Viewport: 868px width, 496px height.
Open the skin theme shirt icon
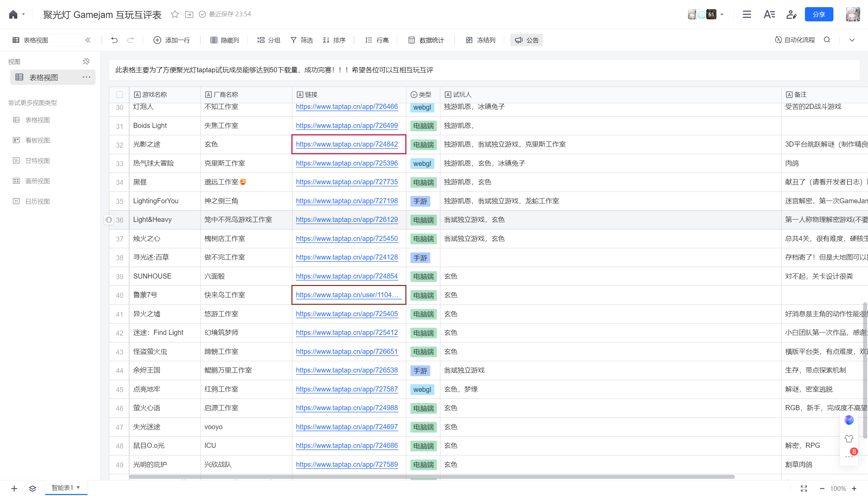click(849, 438)
